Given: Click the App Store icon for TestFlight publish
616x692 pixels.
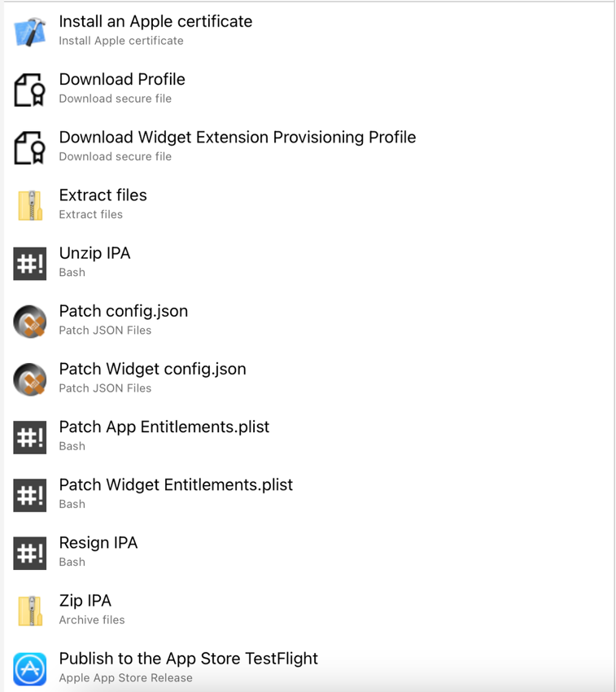Looking at the screenshot, I should pos(30,668).
